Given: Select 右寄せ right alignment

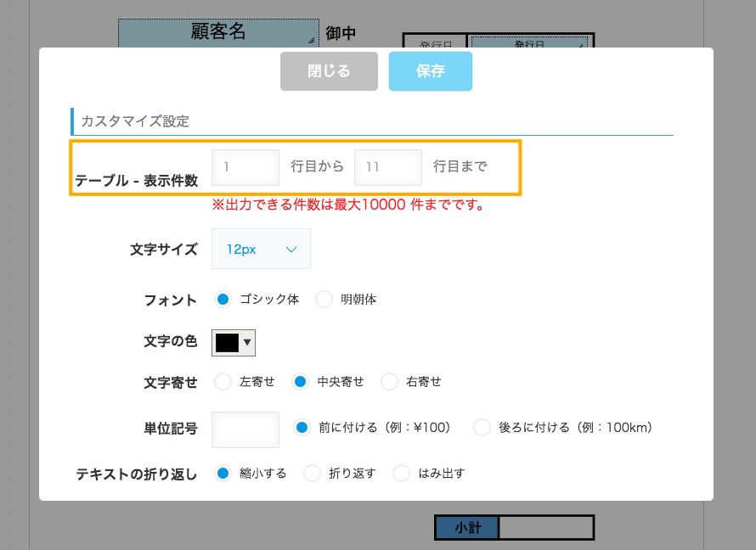Looking at the screenshot, I should point(389,382).
